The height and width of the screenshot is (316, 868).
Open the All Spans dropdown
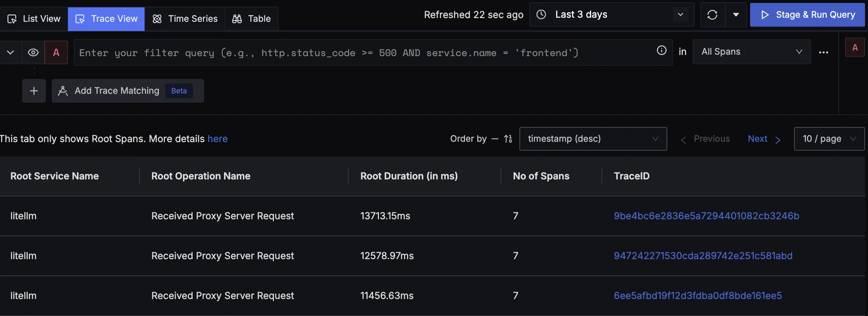tap(751, 52)
